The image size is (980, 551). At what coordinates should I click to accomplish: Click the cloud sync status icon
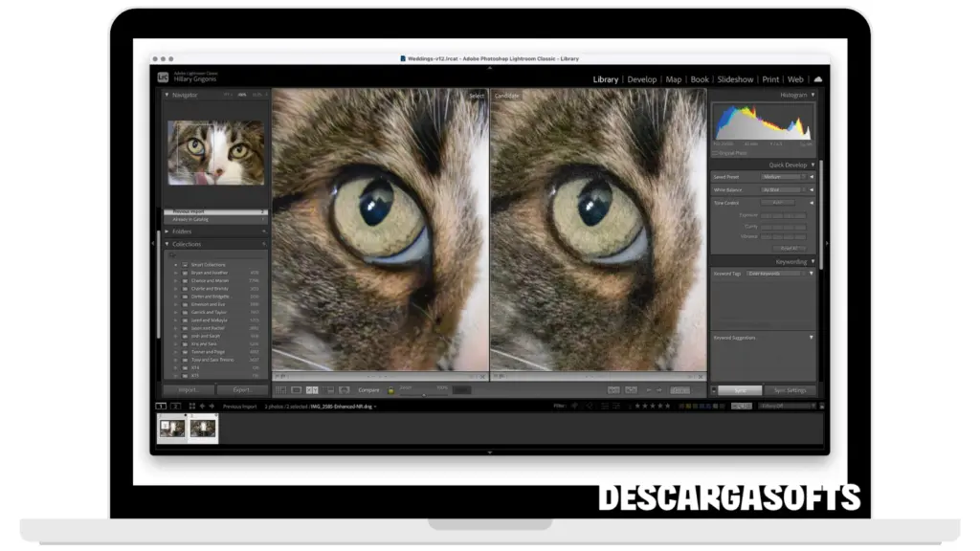pyautogui.click(x=817, y=79)
